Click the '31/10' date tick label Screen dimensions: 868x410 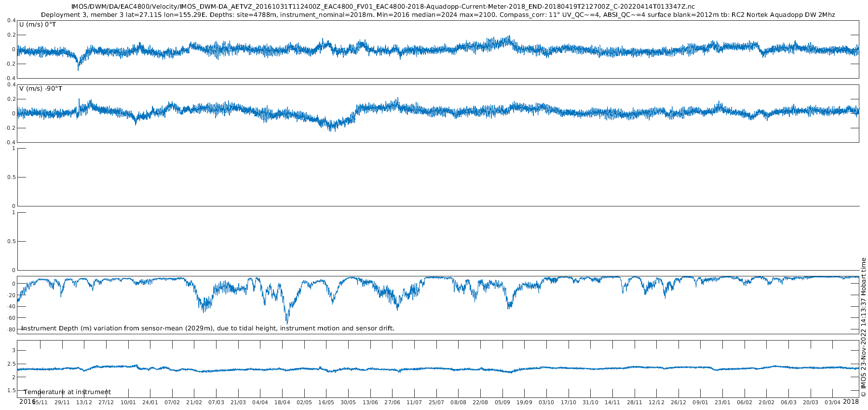(x=590, y=402)
